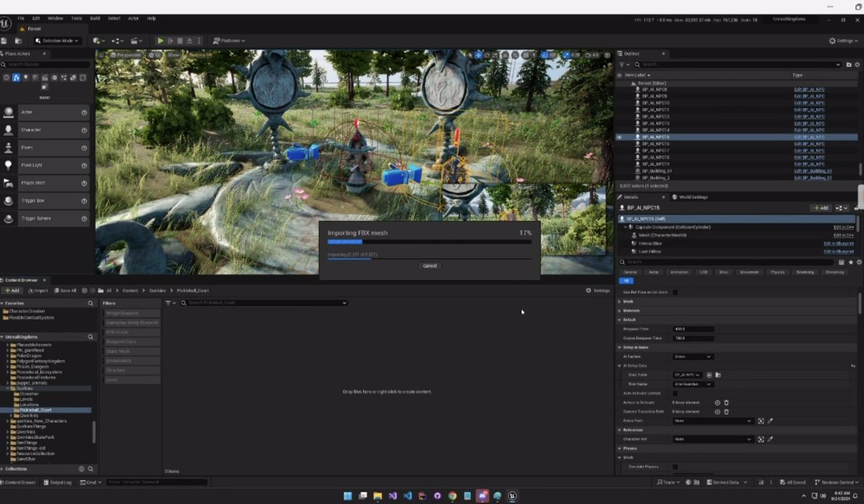Select the Physics filter in Details
Image resolution: width=864 pixels, height=504 pixels.
(x=778, y=272)
